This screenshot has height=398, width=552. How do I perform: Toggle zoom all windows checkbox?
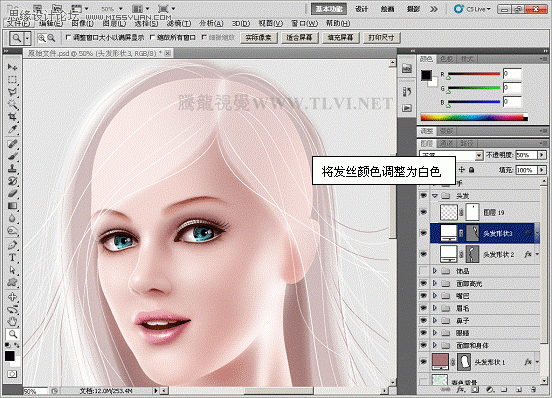click(152, 37)
